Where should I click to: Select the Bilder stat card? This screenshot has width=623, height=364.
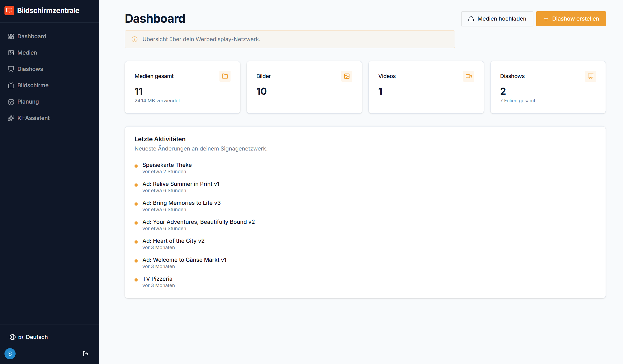(304, 87)
